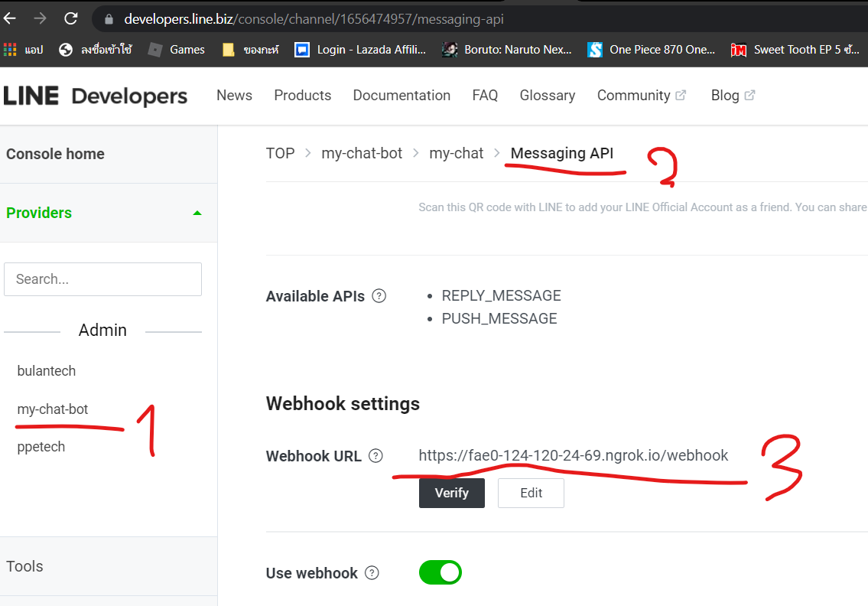Screen dimensions: 868x606
Task: Open the help icon next to Available APIs
Action: coord(379,295)
